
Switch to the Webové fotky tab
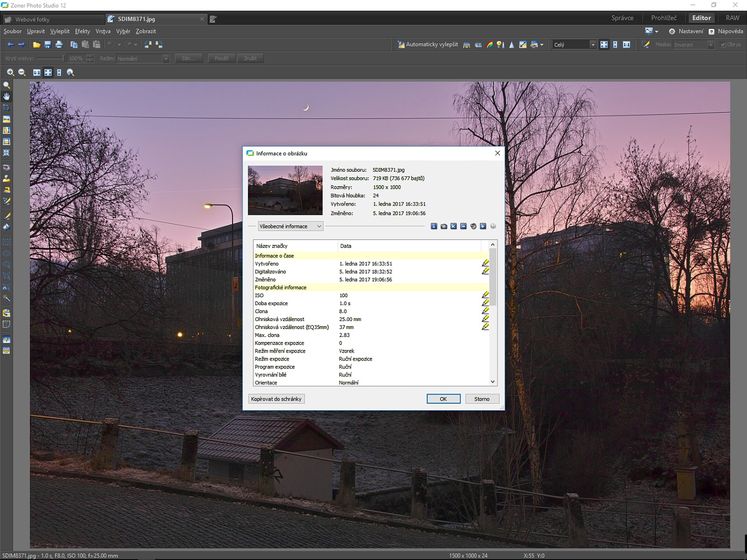click(32, 19)
